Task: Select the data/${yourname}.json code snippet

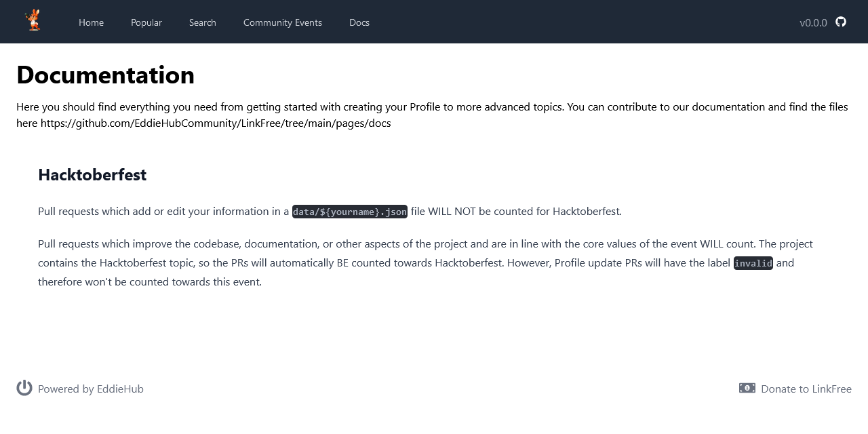Action: click(349, 211)
